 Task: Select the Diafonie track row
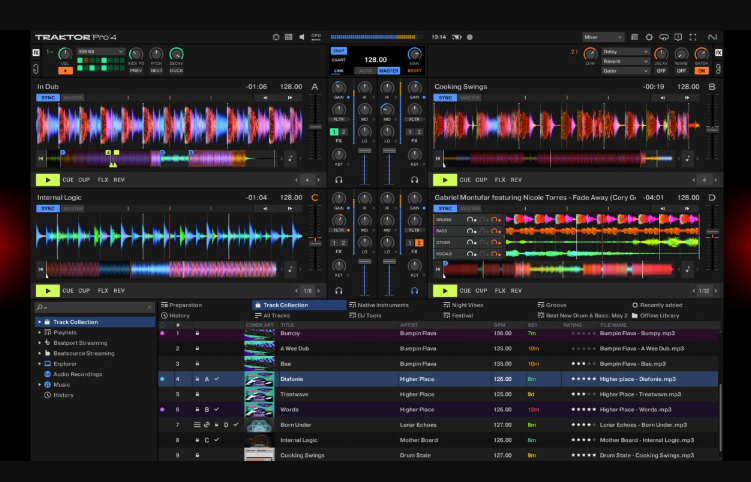point(438,379)
